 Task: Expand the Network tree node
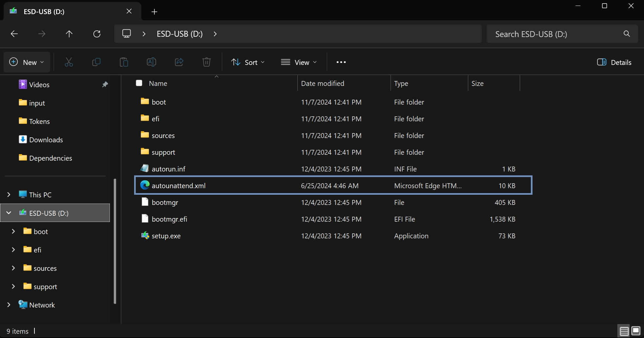point(9,305)
